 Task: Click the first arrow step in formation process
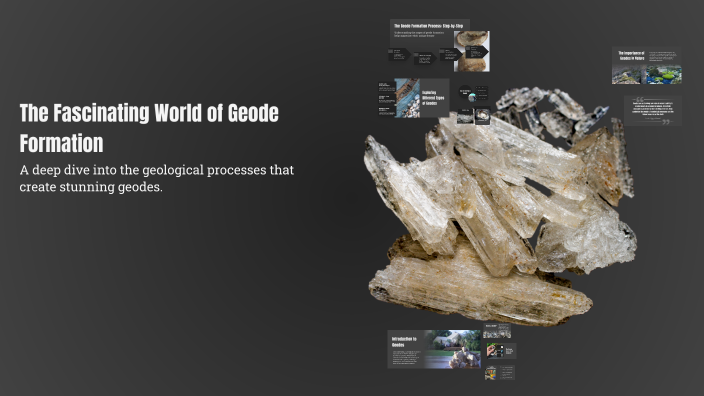click(x=399, y=54)
